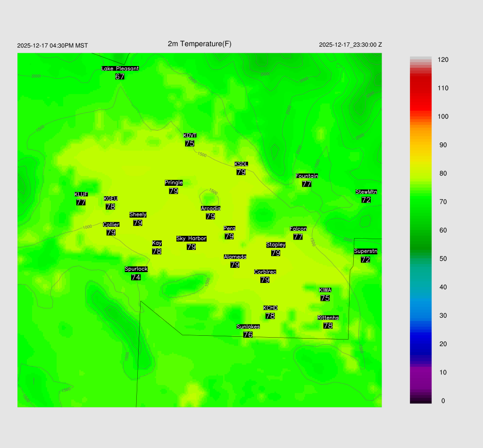The width and height of the screenshot is (483, 448).
Task: Select the Spurlock station label
Action: [136, 269]
